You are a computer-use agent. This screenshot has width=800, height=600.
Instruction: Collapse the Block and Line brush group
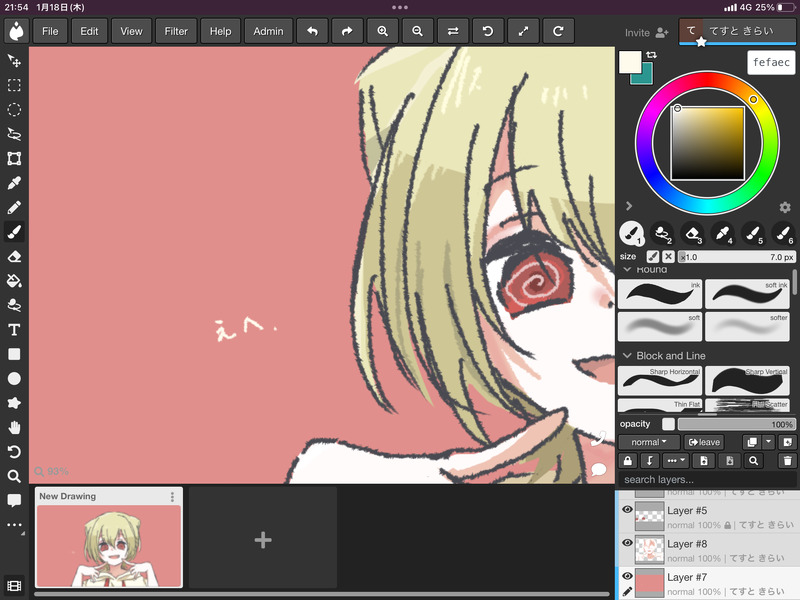628,356
